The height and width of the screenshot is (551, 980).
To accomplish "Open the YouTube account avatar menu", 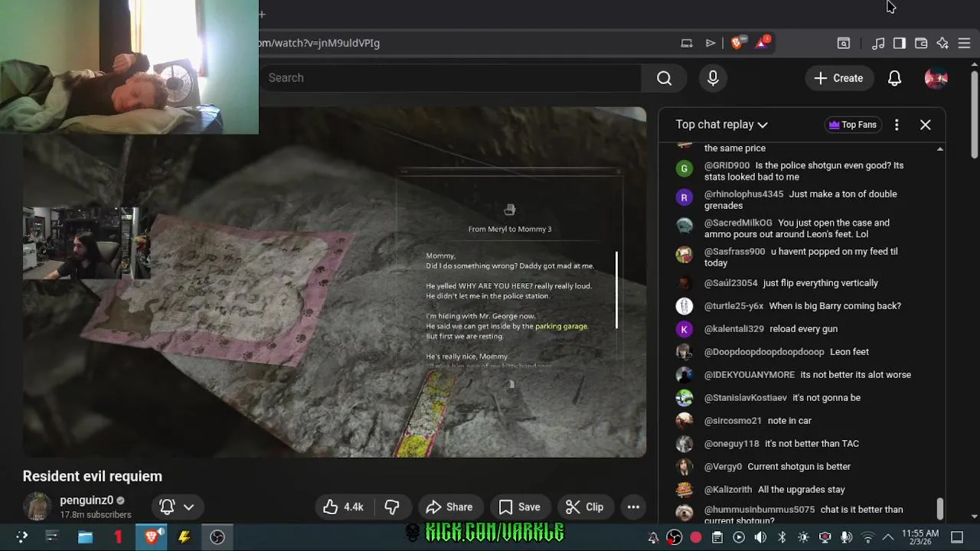I will click(936, 78).
